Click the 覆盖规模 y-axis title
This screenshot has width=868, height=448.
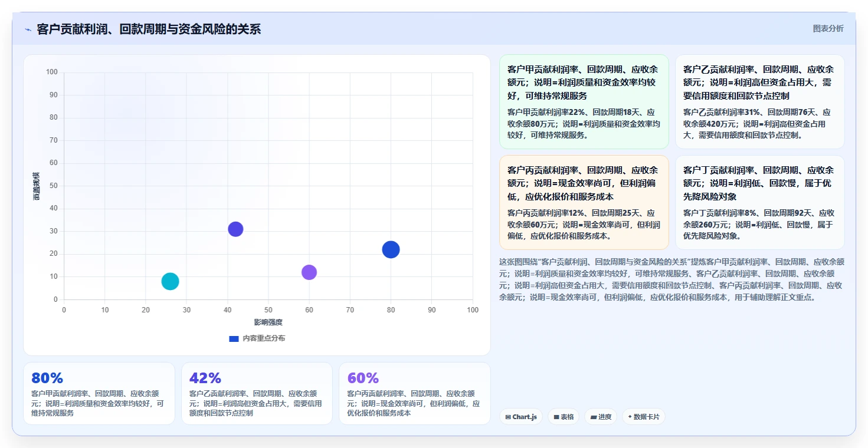(37, 186)
